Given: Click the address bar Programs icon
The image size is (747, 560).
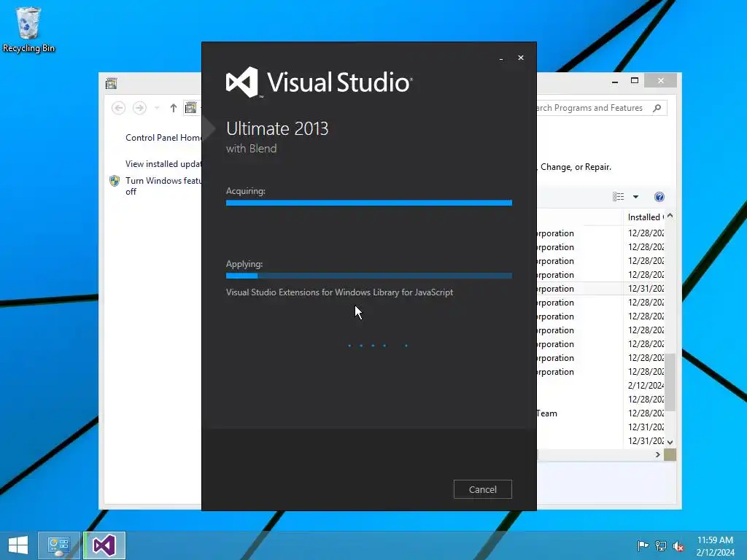Looking at the screenshot, I should 190,108.
